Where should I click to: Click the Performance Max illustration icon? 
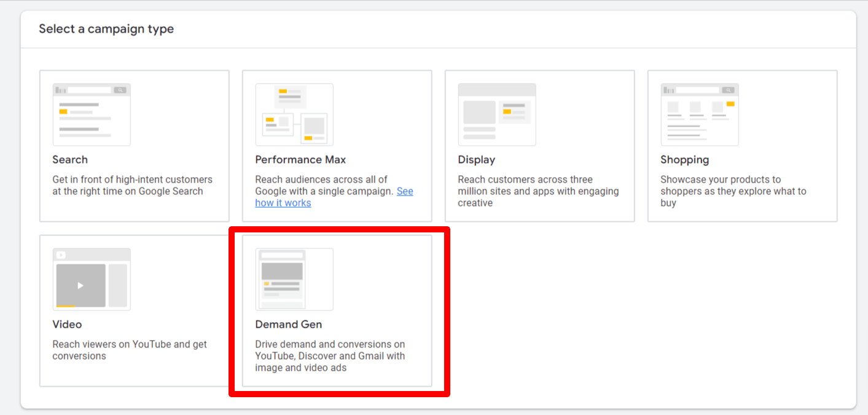point(294,114)
